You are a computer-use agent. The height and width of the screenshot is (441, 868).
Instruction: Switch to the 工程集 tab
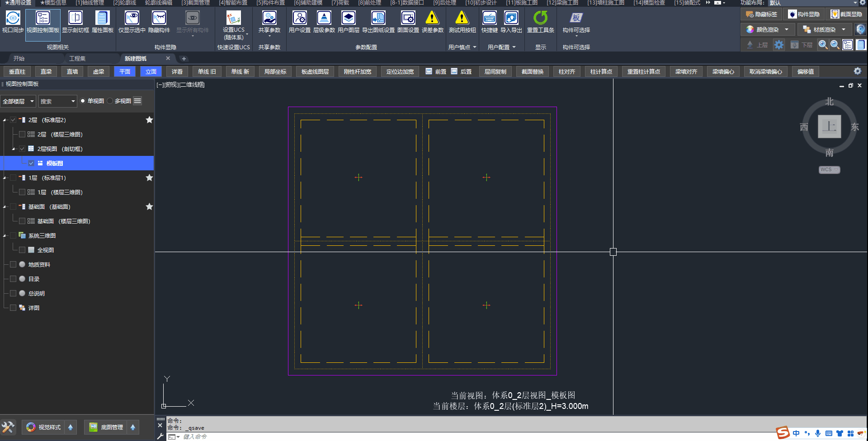click(x=77, y=59)
